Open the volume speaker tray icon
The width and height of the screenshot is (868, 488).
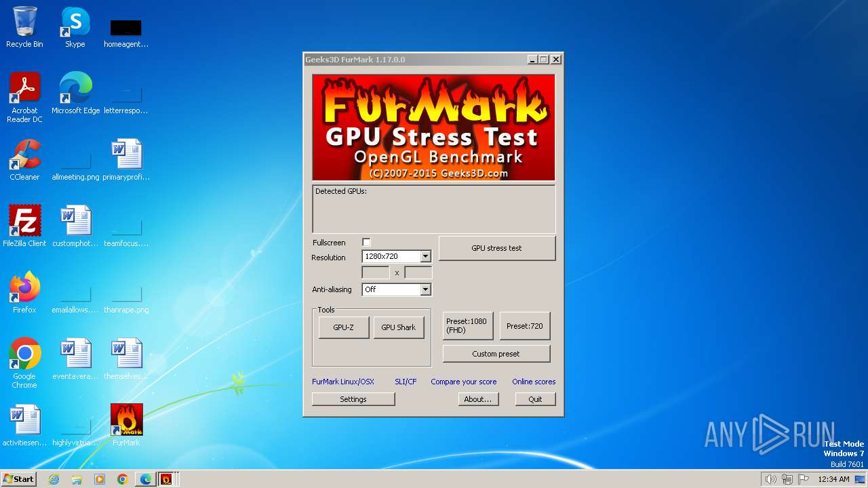click(x=770, y=479)
